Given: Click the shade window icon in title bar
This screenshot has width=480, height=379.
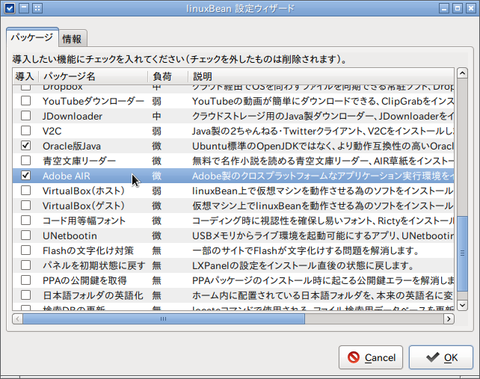Looking at the screenshot, I should click(24, 8).
